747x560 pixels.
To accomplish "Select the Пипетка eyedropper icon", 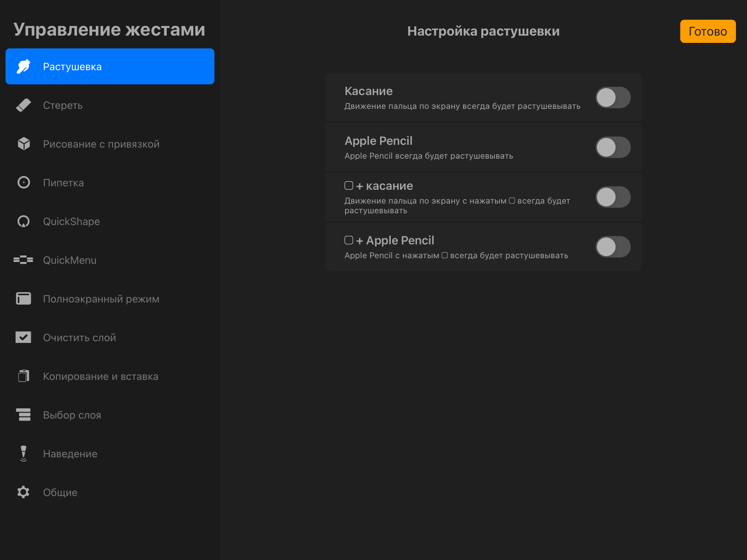I will click(x=24, y=183).
